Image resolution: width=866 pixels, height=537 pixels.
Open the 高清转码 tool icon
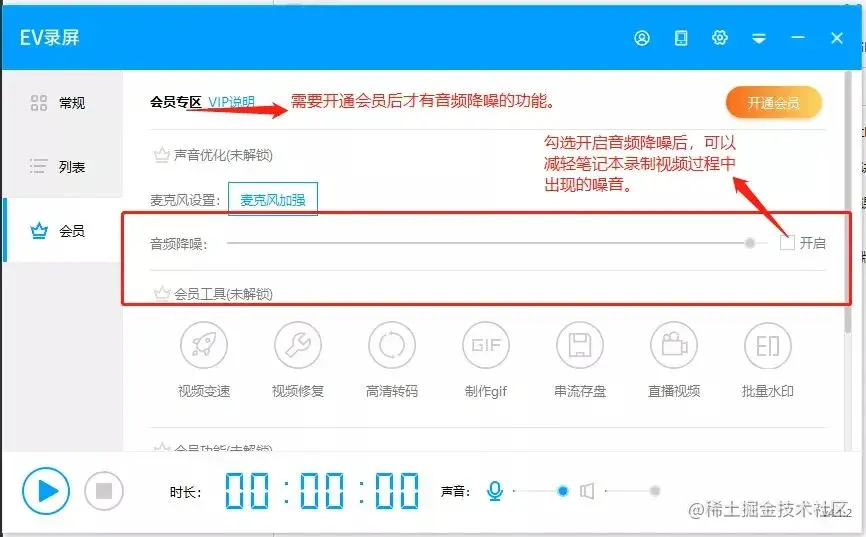[x=392, y=345]
